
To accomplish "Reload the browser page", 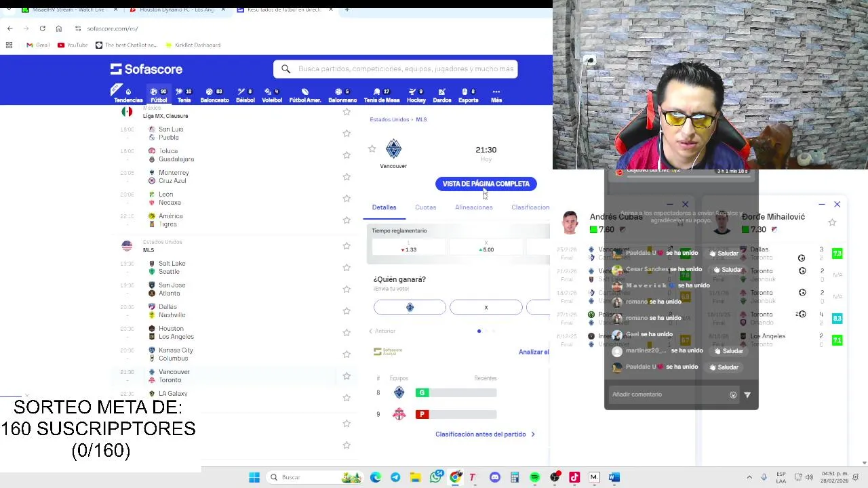I will (x=42, y=28).
